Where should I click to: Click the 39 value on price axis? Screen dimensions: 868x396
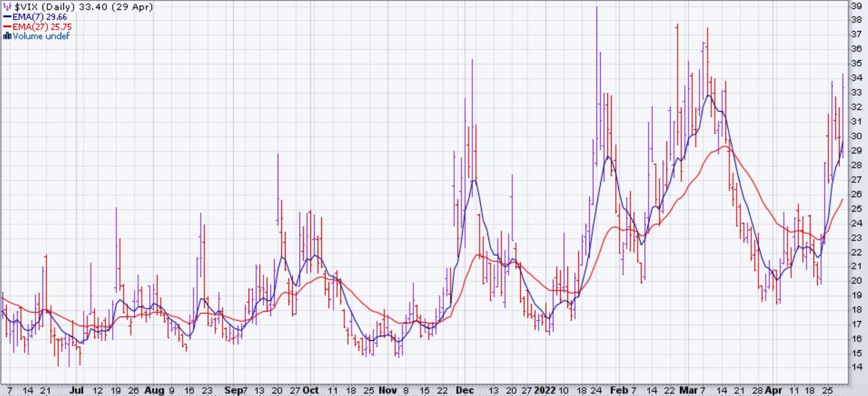pyautogui.click(x=856, y=6)
